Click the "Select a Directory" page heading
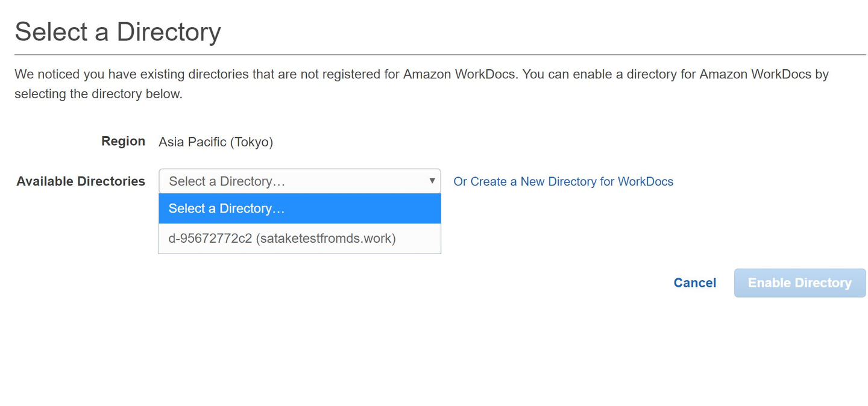The image size is (868, 406). 118,32
